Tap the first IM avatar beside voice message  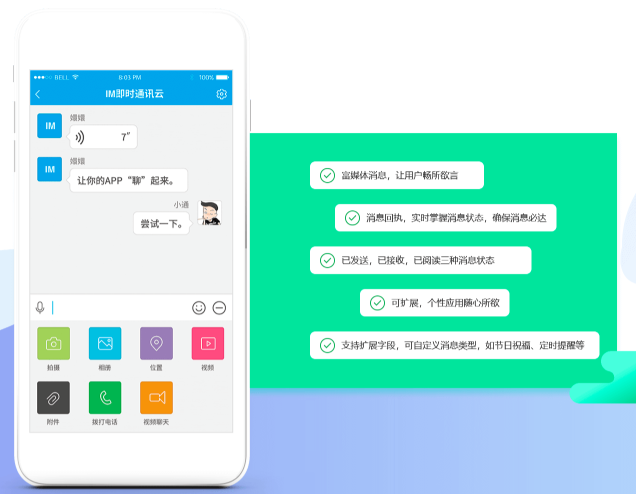pyautogui.click(x=49, y=126)
